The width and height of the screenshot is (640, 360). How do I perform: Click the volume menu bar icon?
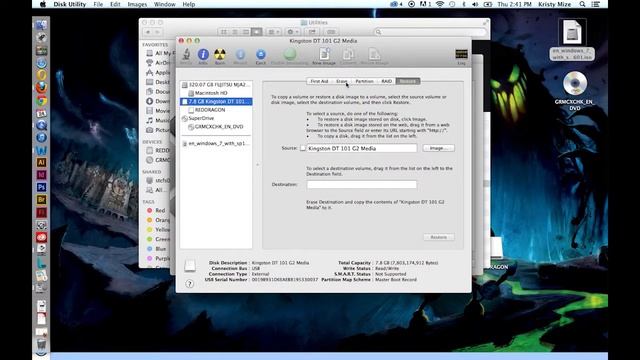click(475, 4)
